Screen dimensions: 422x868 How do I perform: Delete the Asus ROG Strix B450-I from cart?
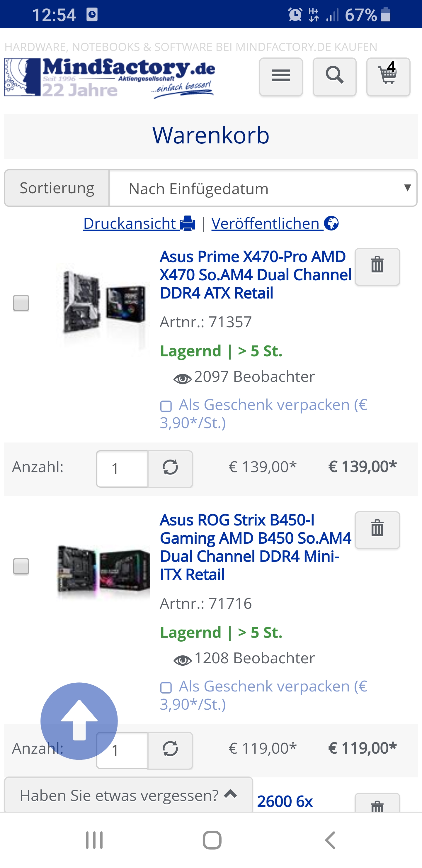[377, 530]
